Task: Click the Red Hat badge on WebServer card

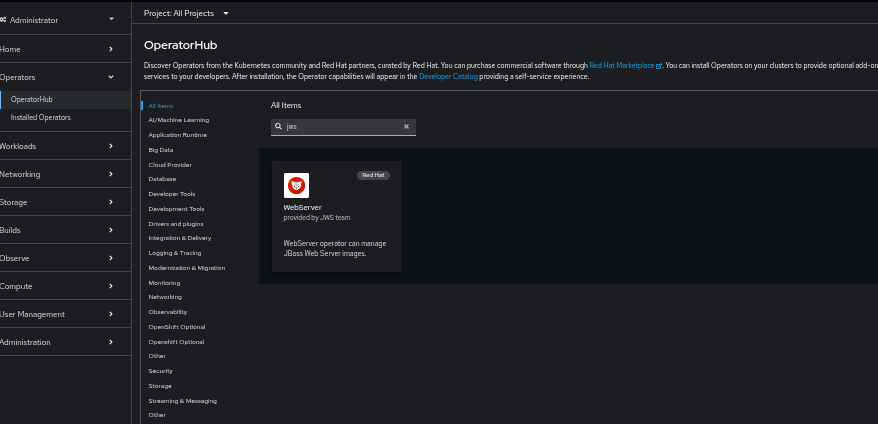Action: 373,175
